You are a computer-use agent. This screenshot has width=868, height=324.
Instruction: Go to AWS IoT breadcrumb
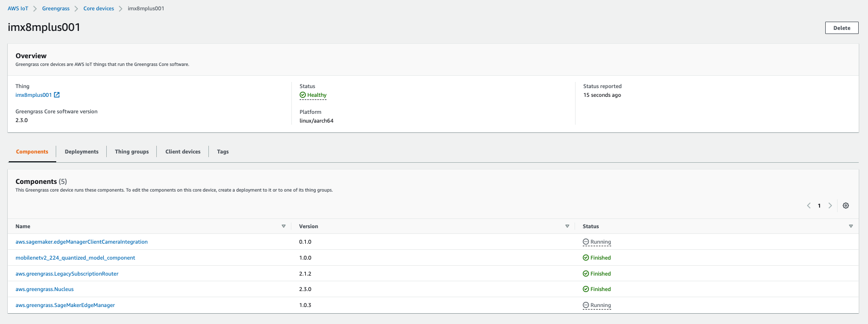click(x=18, y=8)
